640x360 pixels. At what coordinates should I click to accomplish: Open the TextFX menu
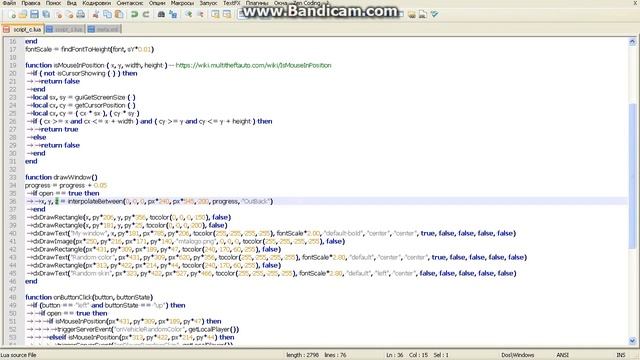pos(231,3)
